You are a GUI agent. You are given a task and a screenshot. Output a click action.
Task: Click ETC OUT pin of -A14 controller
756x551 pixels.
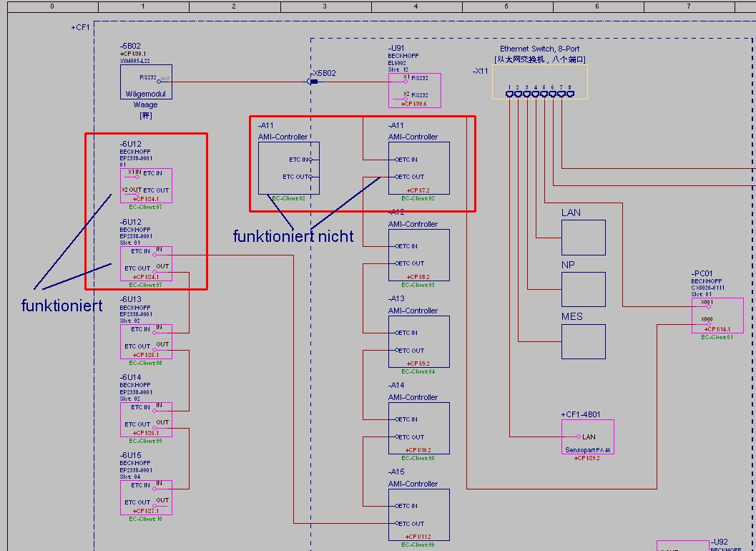click(397, 437)
